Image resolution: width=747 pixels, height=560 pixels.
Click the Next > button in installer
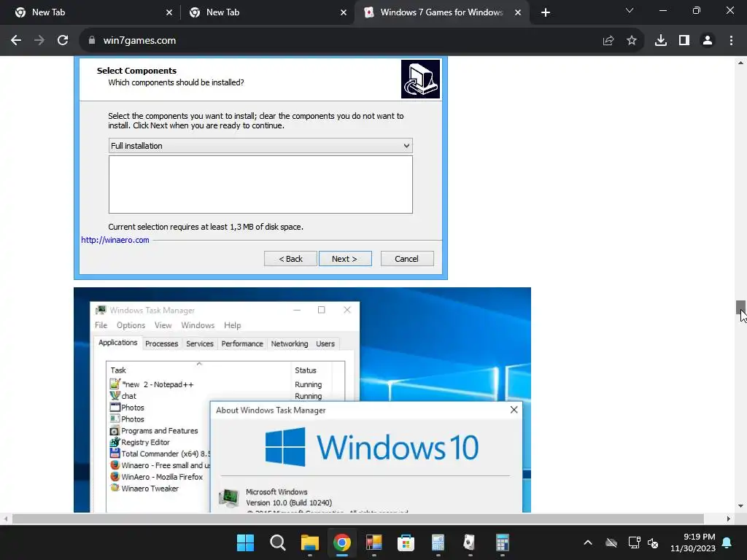tap(345, 259)
